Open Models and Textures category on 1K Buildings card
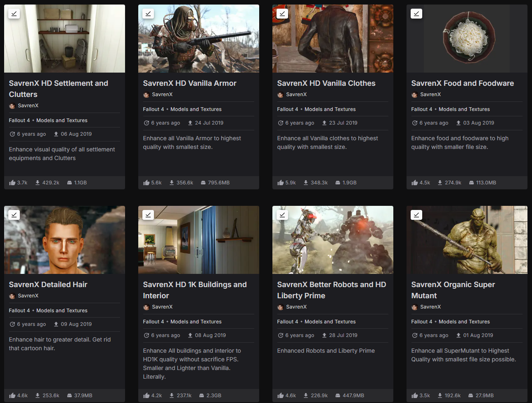The height and width of the screenshot is (403, 532). 196,322
